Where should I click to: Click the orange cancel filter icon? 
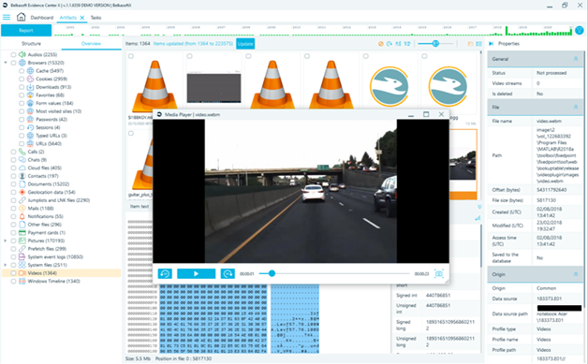point(381,44)
